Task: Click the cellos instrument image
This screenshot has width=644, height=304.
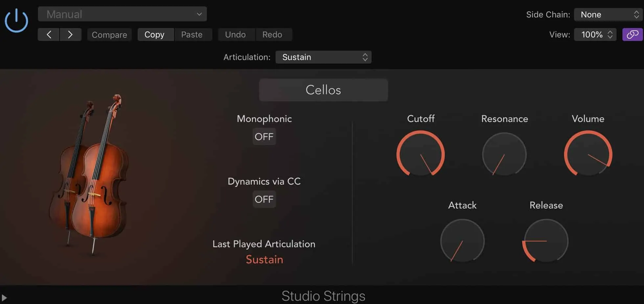Action: pos(89,174)
